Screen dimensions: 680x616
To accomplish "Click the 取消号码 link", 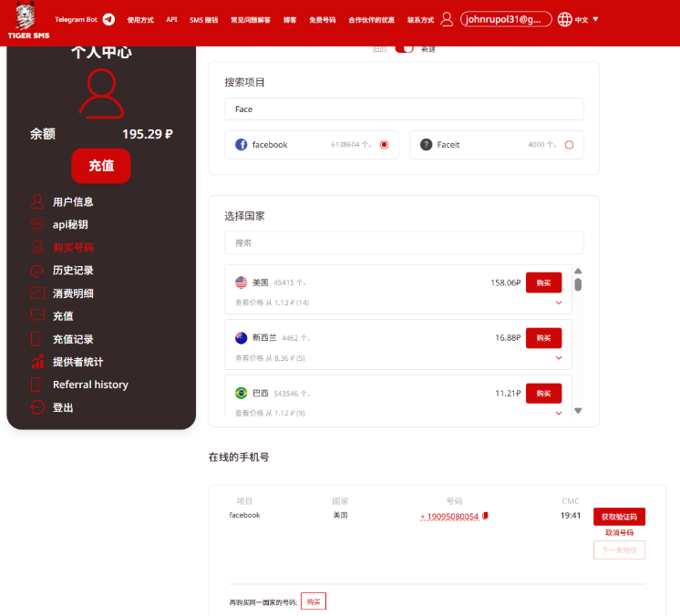I will pyautogui.click(x=619, y=533).
